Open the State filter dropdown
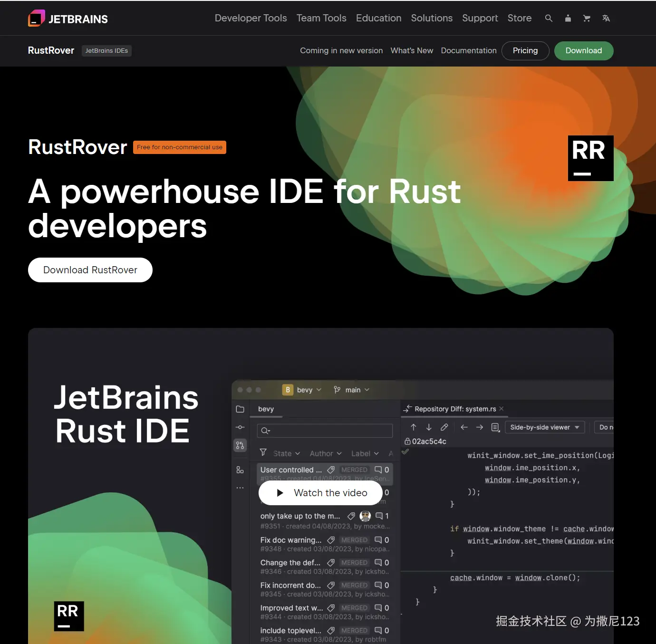This screenshot has width=656, height=644. (286, 453)
